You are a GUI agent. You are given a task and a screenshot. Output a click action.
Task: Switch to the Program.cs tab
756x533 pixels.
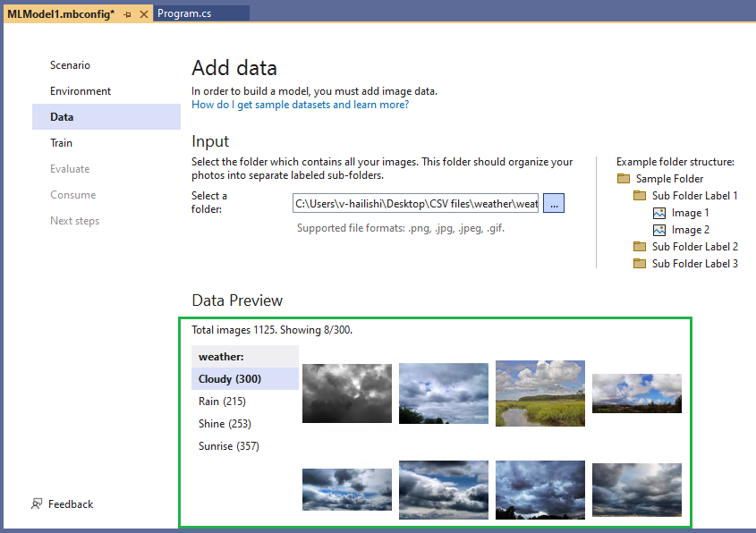click(205, 13)
